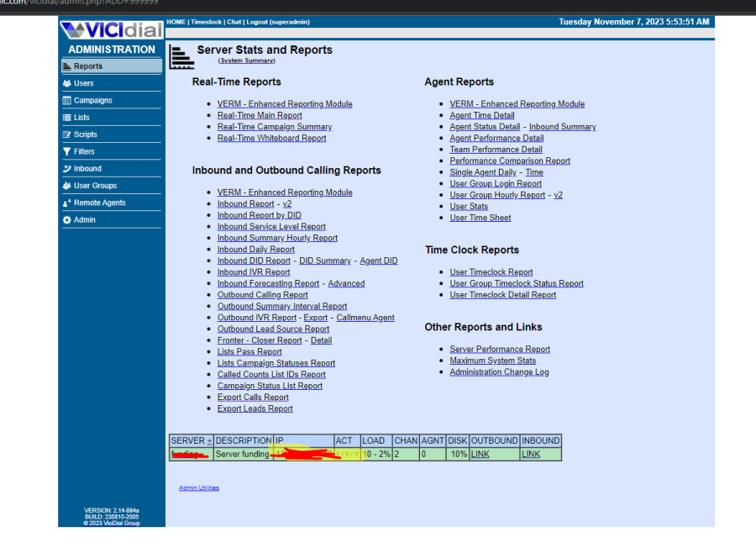Open Export Leads Report
The height and width of the screenshot is (553, 756).
coord(255,408)
